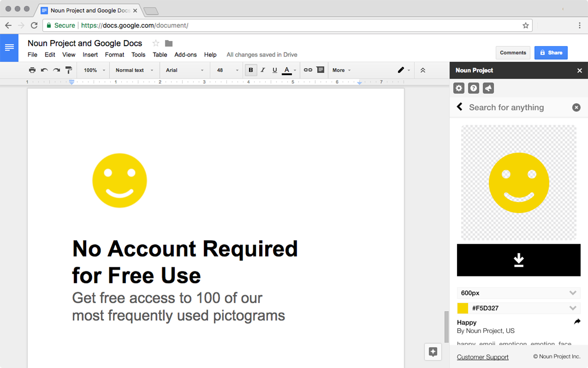Open the Customer Support link
The height and width of the screenshot is (368, 588).
tap(483, 357)
